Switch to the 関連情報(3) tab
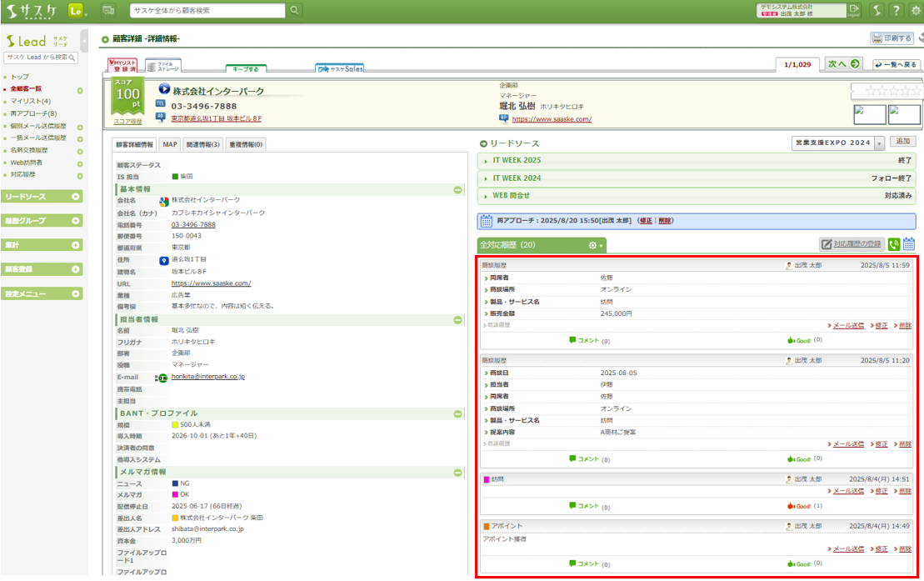The image size is (924, 581). coord(202,144)
